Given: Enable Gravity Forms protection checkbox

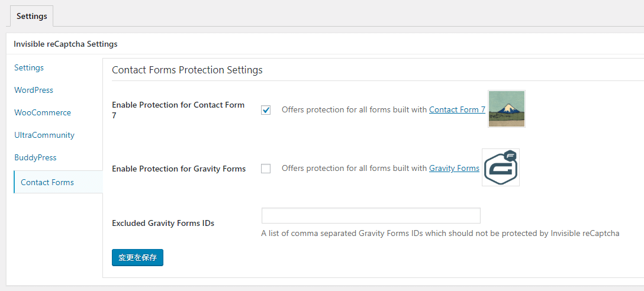Looking at the screenshot, I should pyautogui.click(x=266, y=169).
